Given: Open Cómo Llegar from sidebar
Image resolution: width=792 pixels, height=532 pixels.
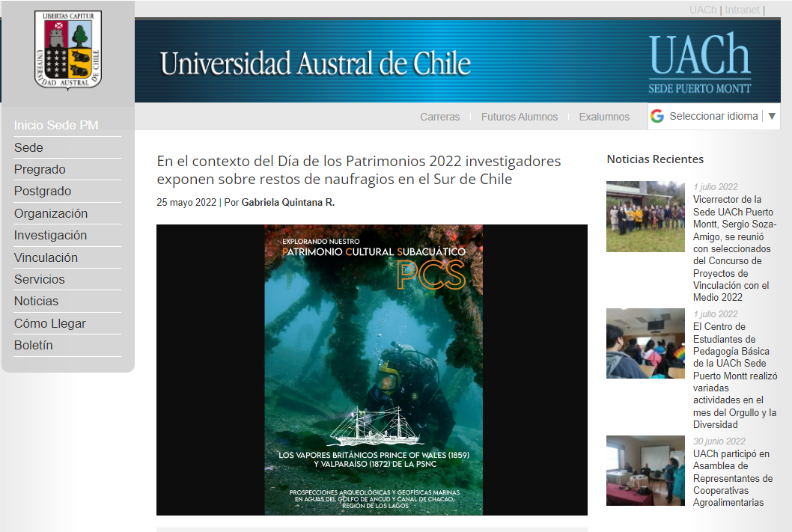Looking at the screenshot, I should 49,323.
